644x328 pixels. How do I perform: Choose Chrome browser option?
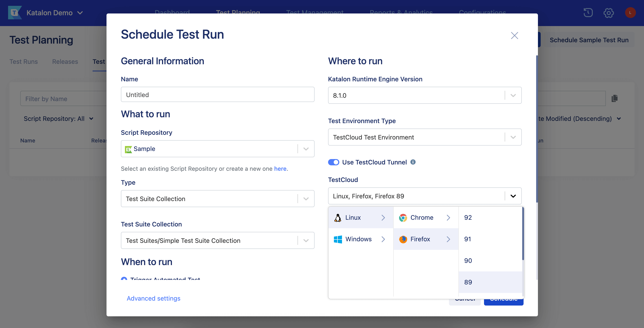tap(426, 217)
